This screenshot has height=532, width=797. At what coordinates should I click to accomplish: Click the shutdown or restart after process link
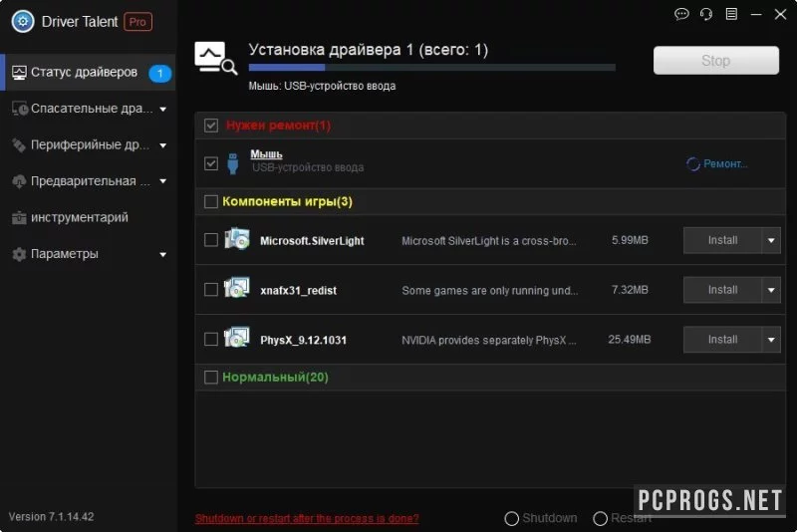pyautogui.click(x=307, y=518)
